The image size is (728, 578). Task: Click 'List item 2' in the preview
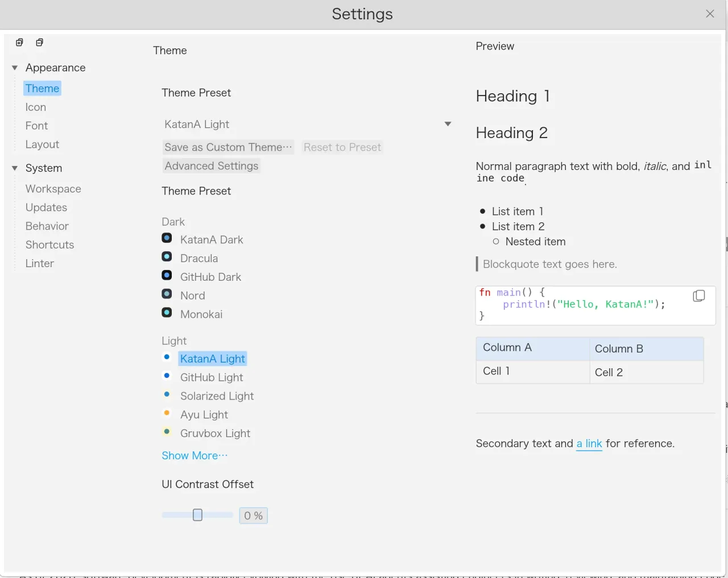(x=518, y=226)
